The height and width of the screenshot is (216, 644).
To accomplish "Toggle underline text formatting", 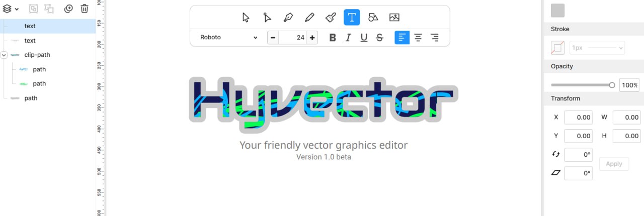I will pos(364,38).
